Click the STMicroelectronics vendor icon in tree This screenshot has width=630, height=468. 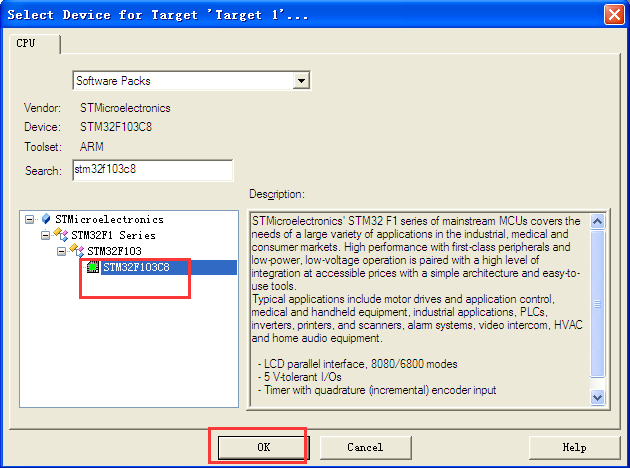(x=46, y=219)
